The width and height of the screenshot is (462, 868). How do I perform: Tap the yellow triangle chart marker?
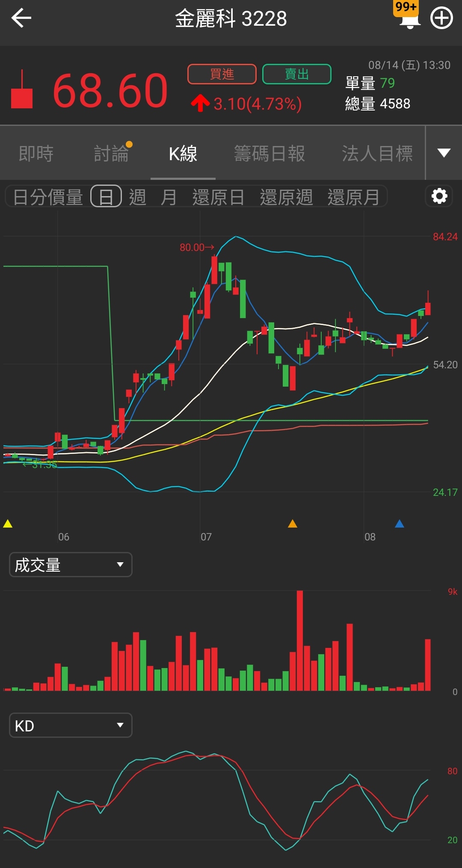coord(8,524)
